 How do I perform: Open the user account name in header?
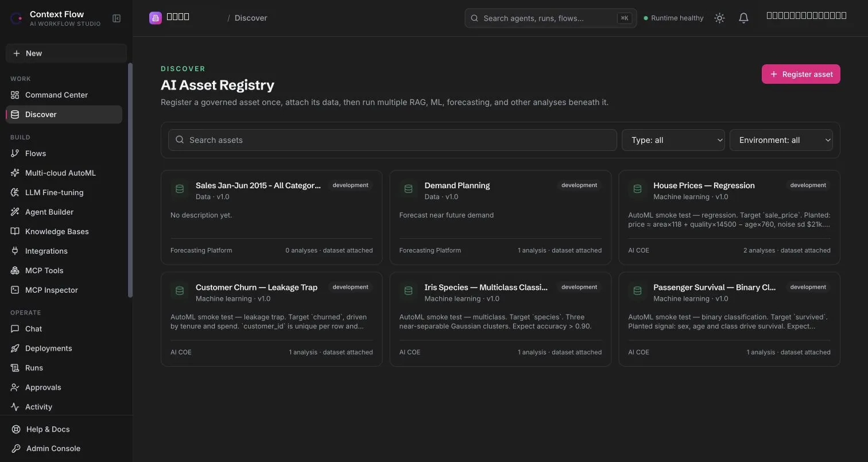[x=807, y=15]
